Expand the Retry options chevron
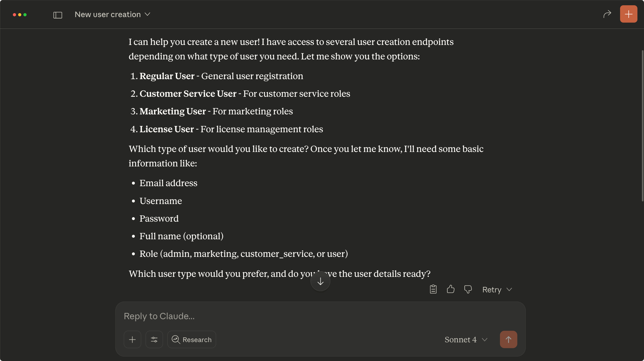The width and height of the screenshot is (644, 361). pos(509,289)
